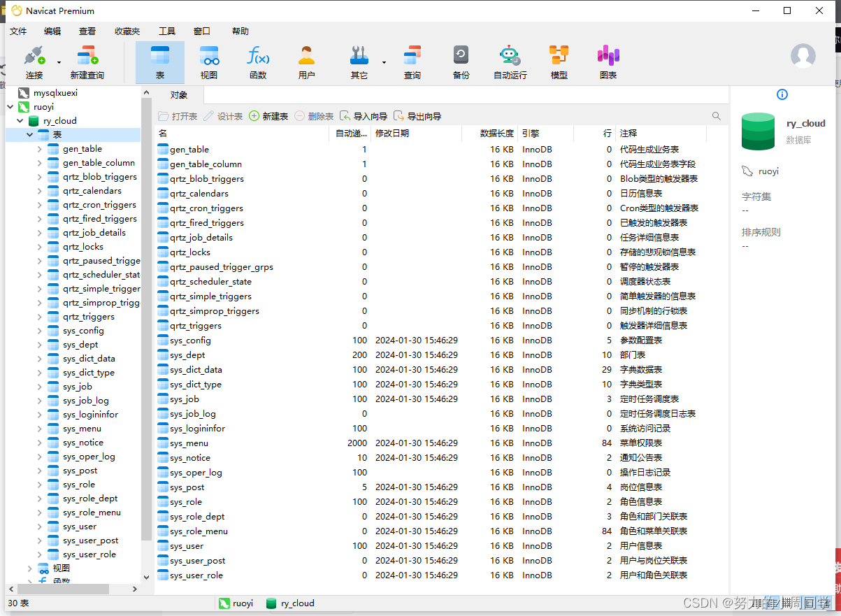Open the 备份 backup toolbar icon
Image resolution: width=841 pixels, height=616 pixels.
[461, 62]
